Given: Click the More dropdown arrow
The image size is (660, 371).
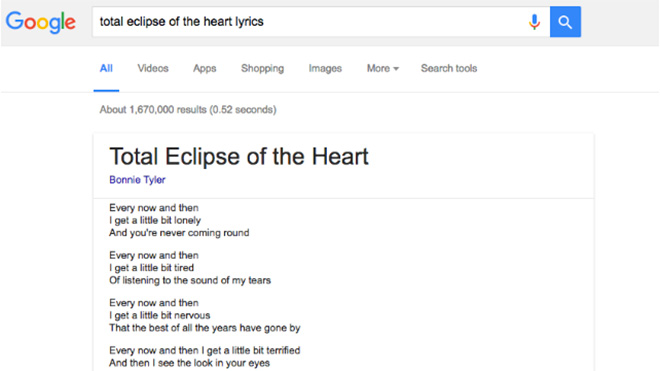Looking at the screenshot, I should coord(396,69).
